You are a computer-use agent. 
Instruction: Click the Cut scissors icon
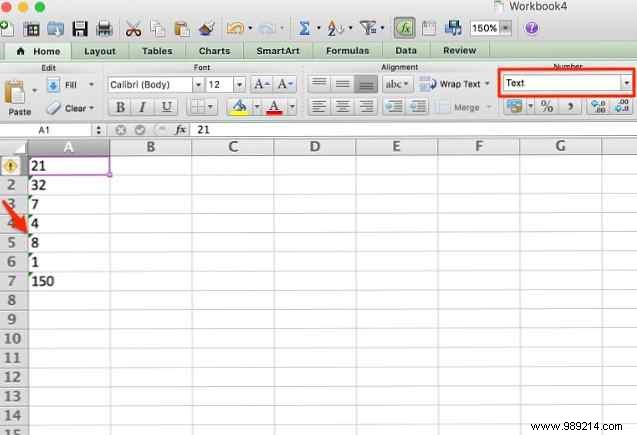point(133,29)
